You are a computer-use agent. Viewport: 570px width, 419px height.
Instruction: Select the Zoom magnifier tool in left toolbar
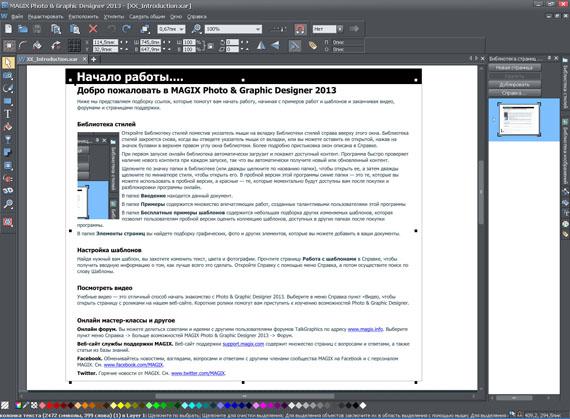click(x=8, y=204)
